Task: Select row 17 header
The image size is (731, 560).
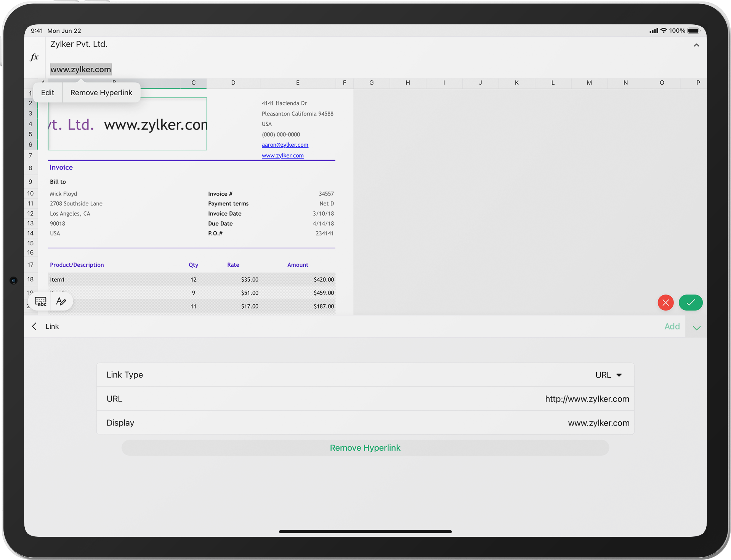Action: point(30,265)
